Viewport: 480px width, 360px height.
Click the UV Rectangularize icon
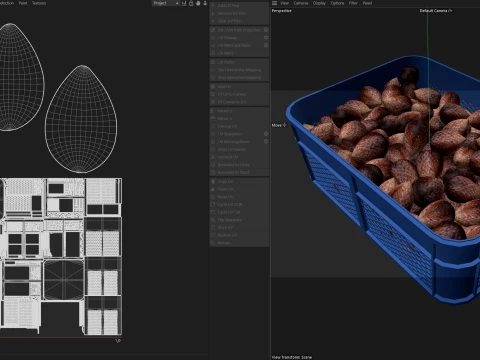213,142
